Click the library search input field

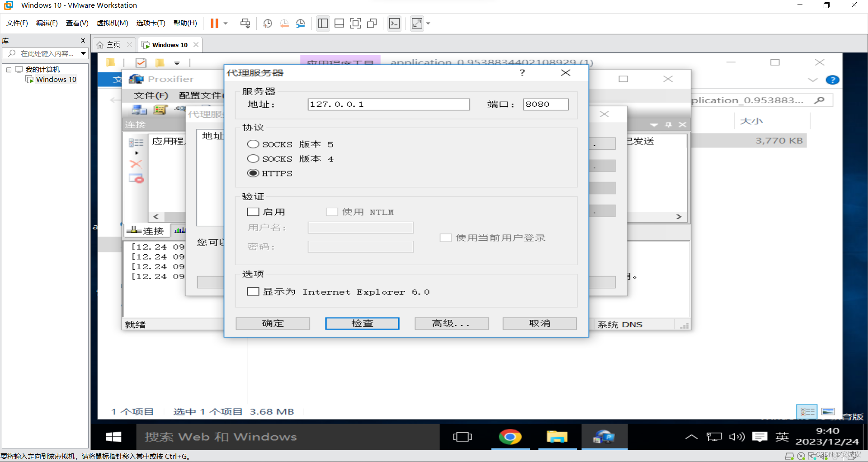(x=42, y=53)
